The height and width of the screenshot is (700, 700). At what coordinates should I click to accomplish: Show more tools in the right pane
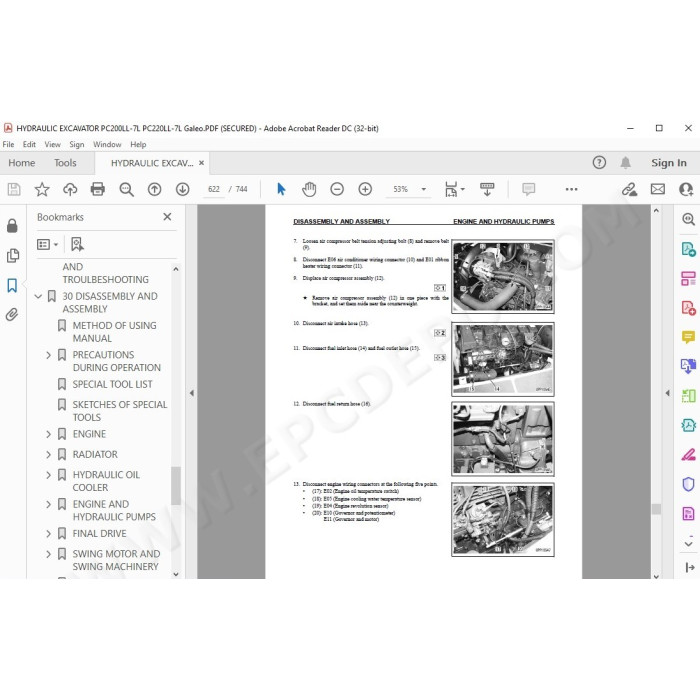click(x=688, y=544)
